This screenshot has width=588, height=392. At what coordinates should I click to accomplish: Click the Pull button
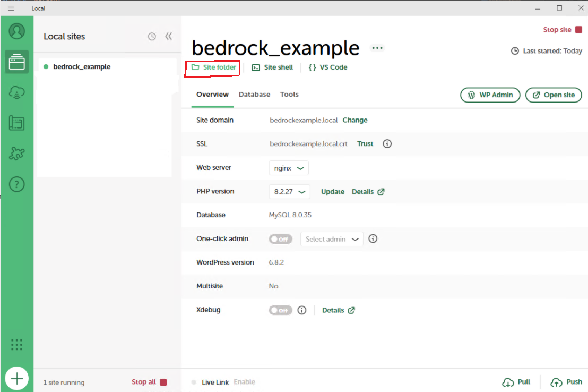click(516, 382)
